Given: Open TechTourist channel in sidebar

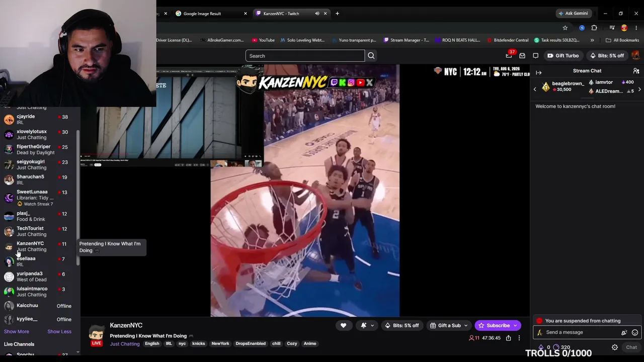Looking at the screenshot, I should pos(38,231).
